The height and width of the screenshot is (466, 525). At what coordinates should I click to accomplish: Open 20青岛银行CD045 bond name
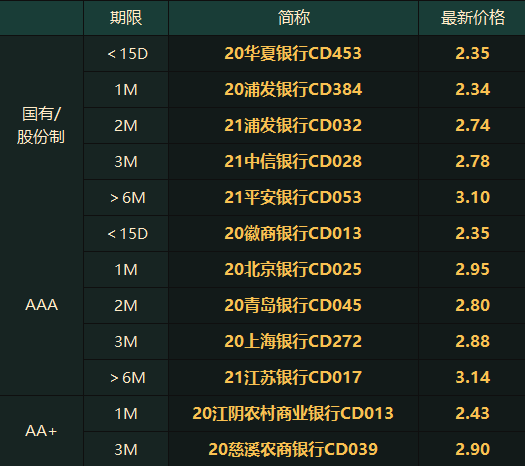coord(293,305)
